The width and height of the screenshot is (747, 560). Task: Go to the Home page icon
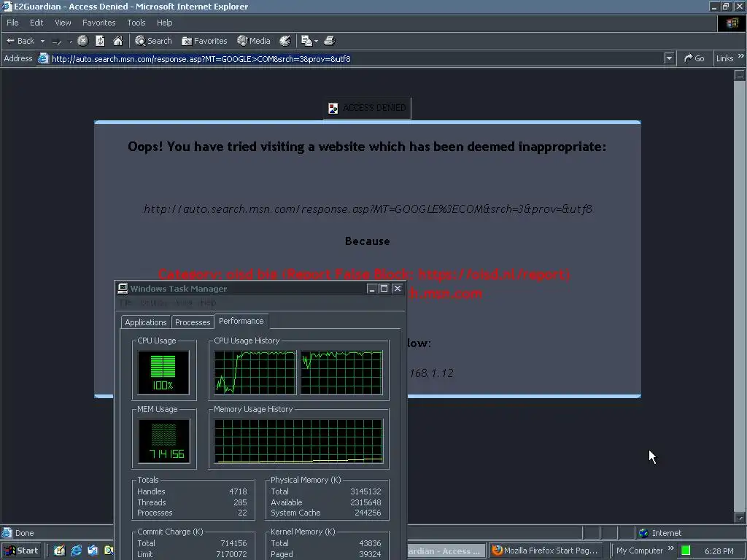[117, 41]
